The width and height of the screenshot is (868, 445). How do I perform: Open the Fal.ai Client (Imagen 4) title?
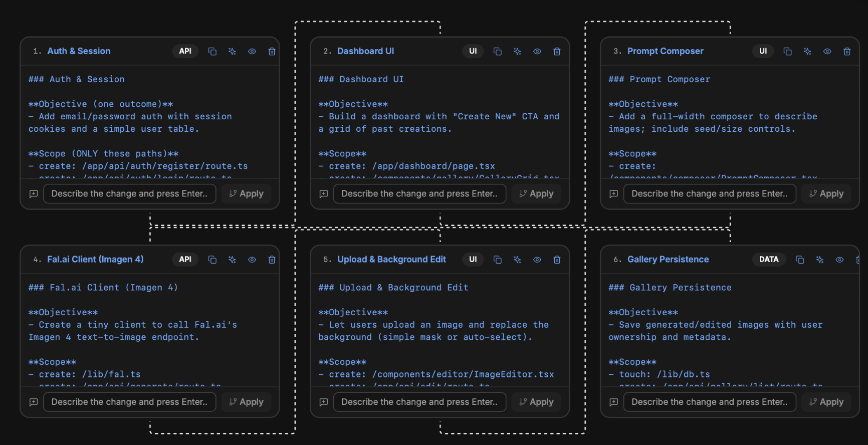95,260
